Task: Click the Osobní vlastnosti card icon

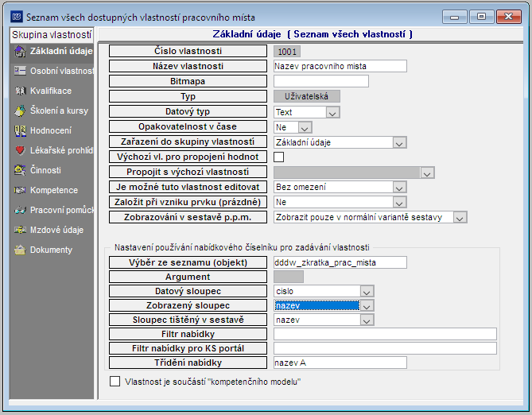Action: (20, 71)
